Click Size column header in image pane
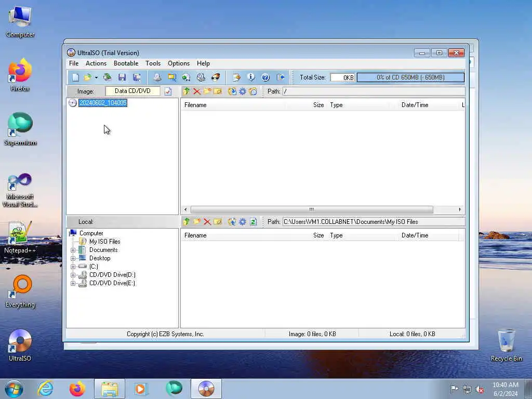This screenshot has width=532, height=399. pyautogui.click(x=307, y=105)
